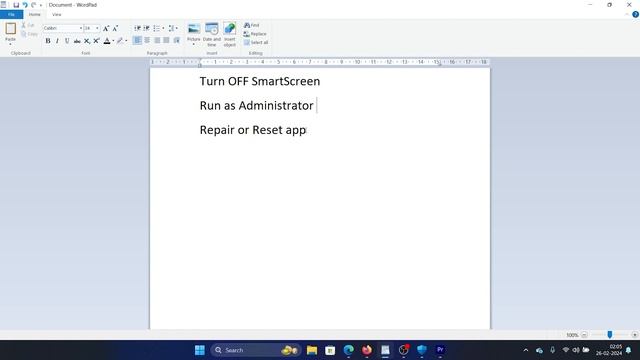640x360 pixels.
Task: Zoom out with the minus button
Action: click(x=584, y=335)
